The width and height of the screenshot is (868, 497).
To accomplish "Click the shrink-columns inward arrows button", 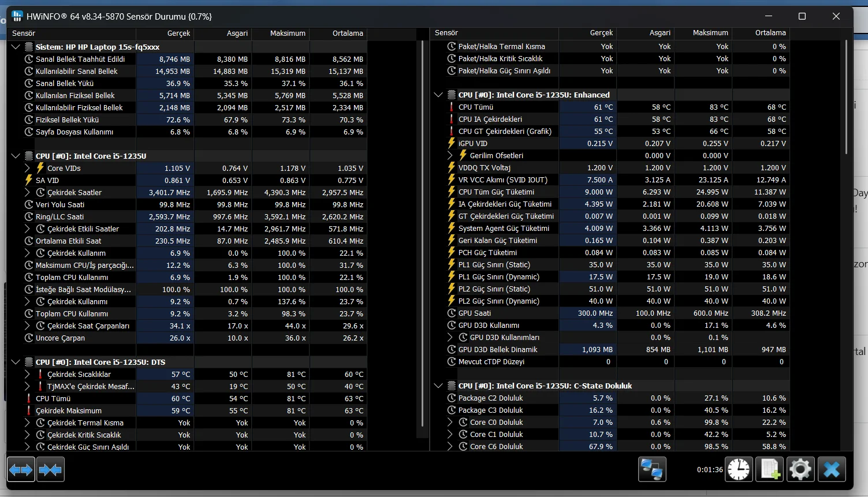I will point(50,470).
